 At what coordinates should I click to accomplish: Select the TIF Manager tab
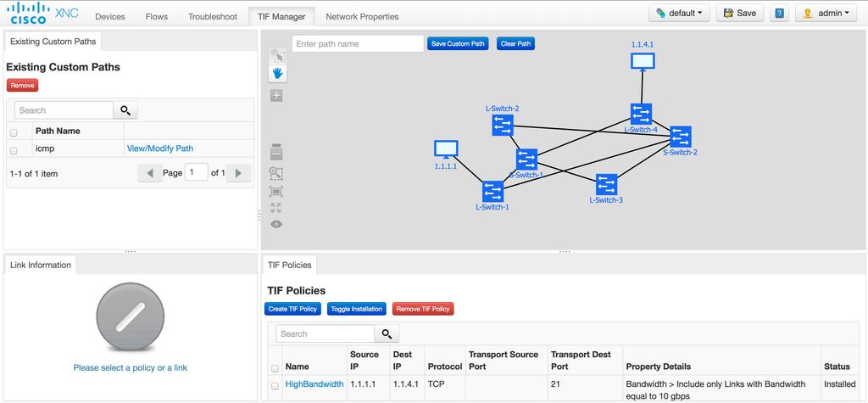point(281,17)
